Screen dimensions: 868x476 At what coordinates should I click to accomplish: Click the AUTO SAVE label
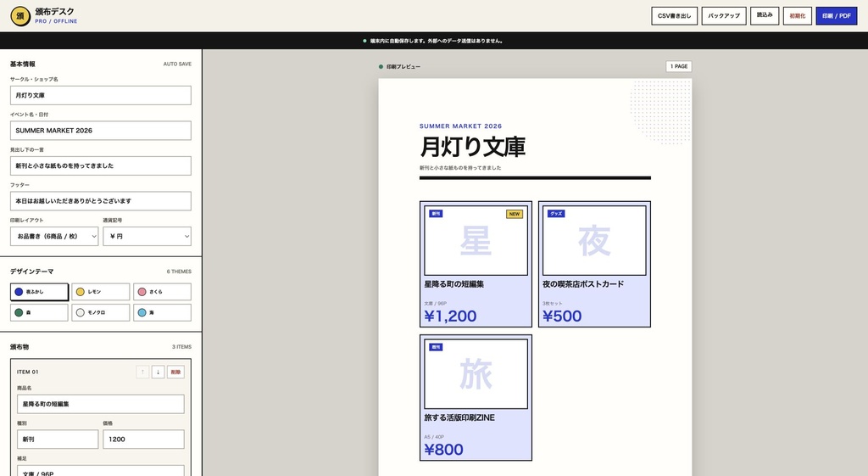coord(177,64)
